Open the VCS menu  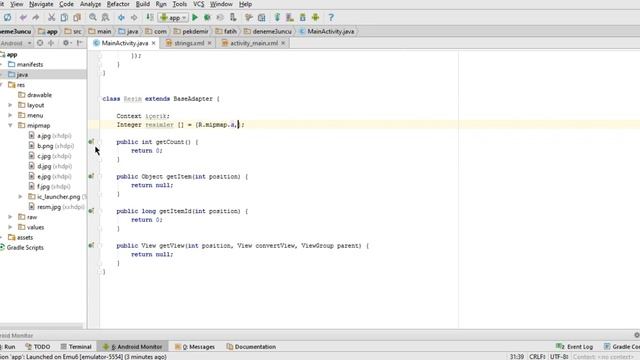[x=198, y=4]
